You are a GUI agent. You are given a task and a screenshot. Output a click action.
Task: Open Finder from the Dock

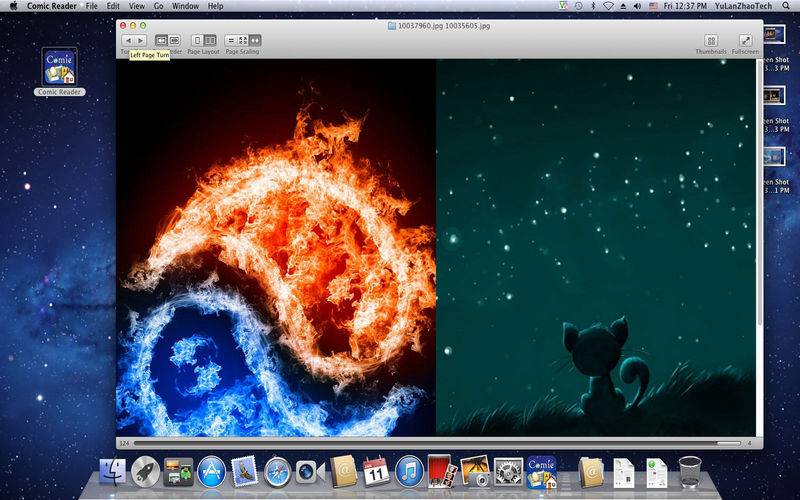point(112,471)
